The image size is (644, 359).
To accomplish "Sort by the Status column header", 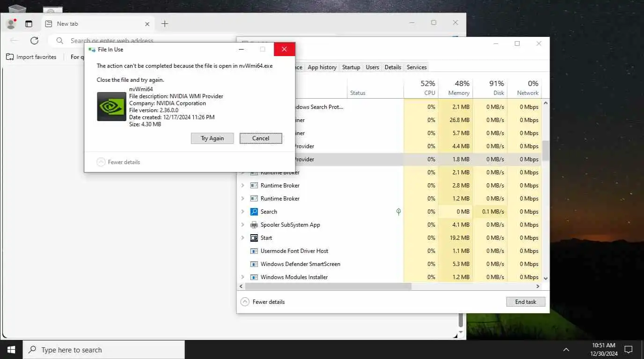I will coord(375,87).
